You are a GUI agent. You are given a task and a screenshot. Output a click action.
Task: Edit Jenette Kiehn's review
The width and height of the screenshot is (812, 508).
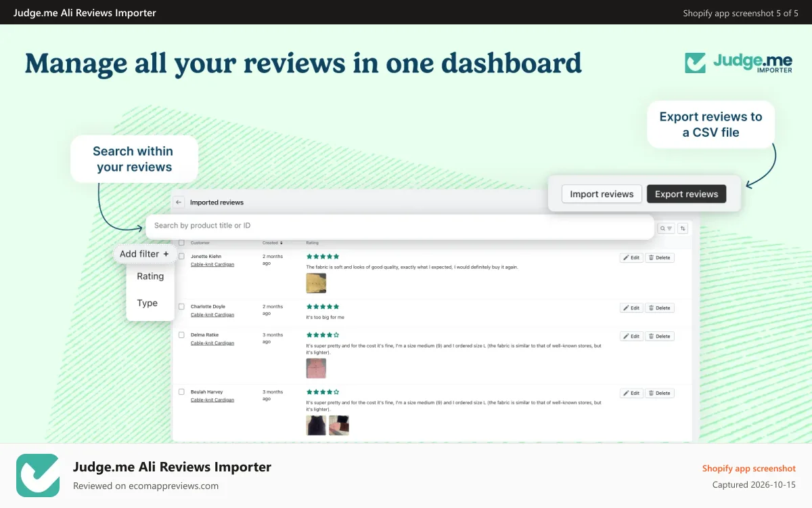631,258
